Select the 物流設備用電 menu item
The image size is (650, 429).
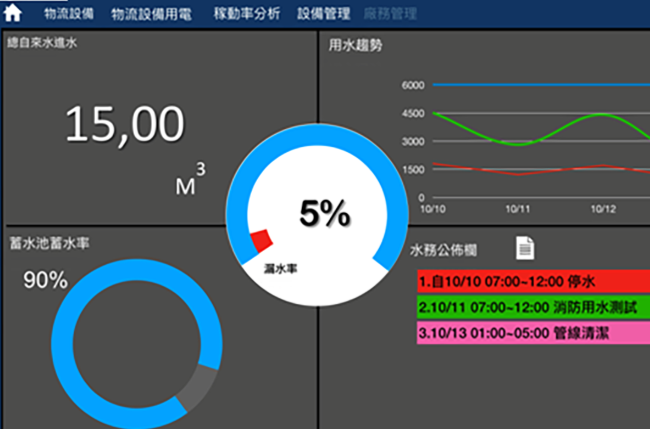[x=152, y=14]
